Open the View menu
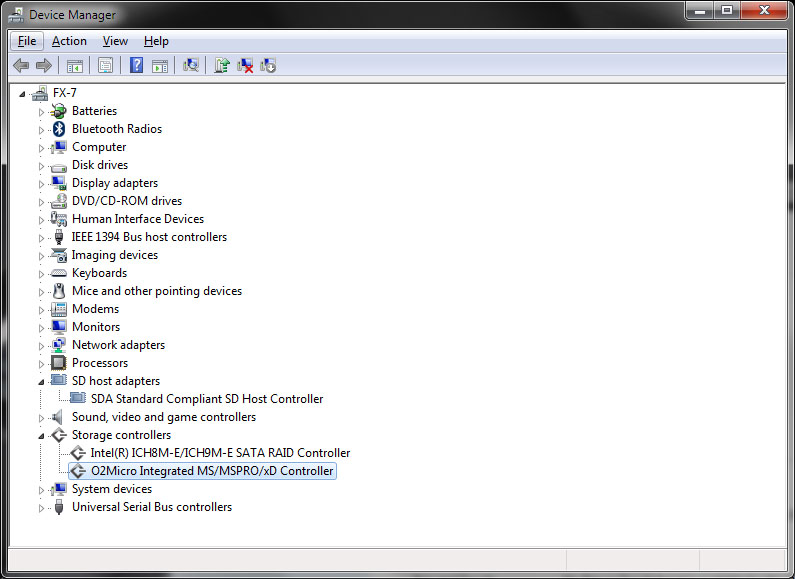795x579 pixels. (x=115, y=41)
